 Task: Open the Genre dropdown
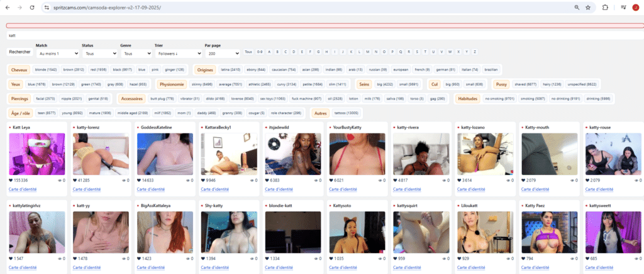pos(136,54)
